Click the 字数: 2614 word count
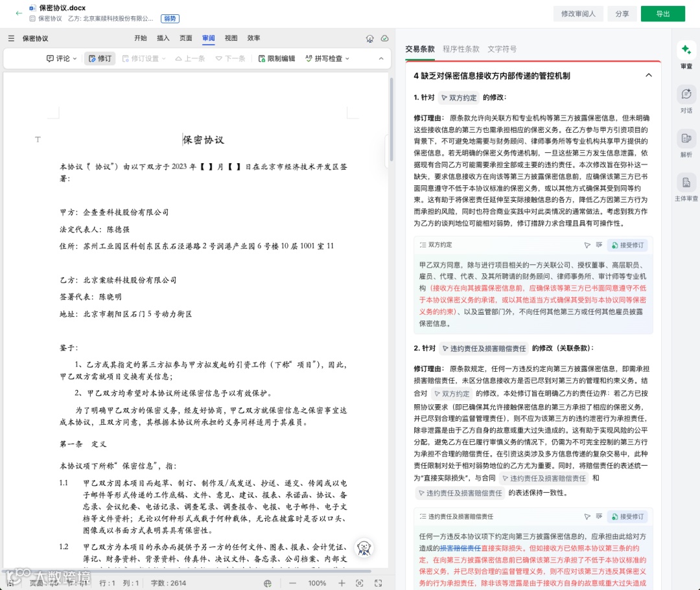Image resolution: width=700 pixels, height=590 pixels. click(x=169, y=584)
